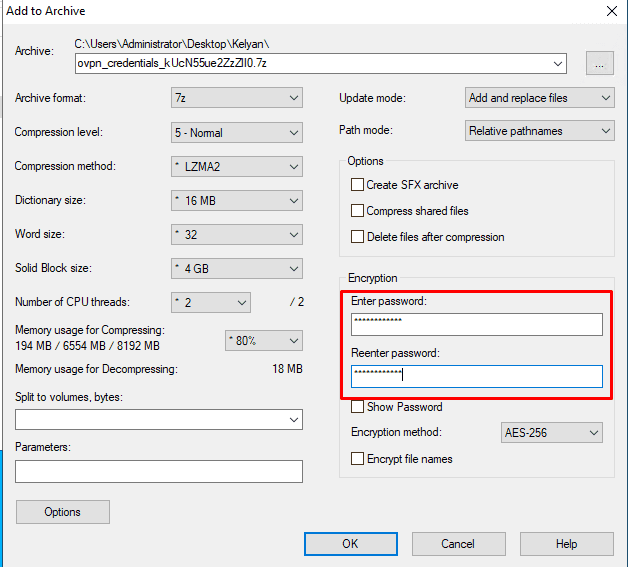
Task: Click the Enter password field
Action: [477, 324]
